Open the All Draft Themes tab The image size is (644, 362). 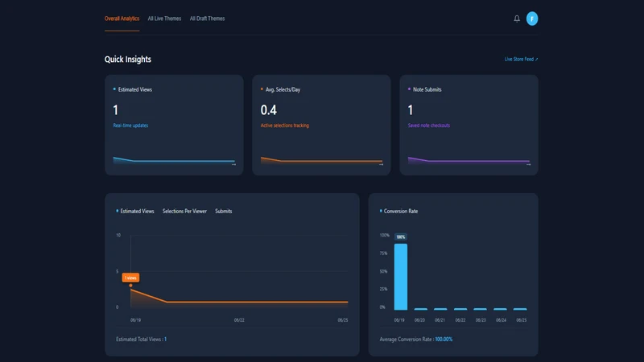[x=207, y=19]
